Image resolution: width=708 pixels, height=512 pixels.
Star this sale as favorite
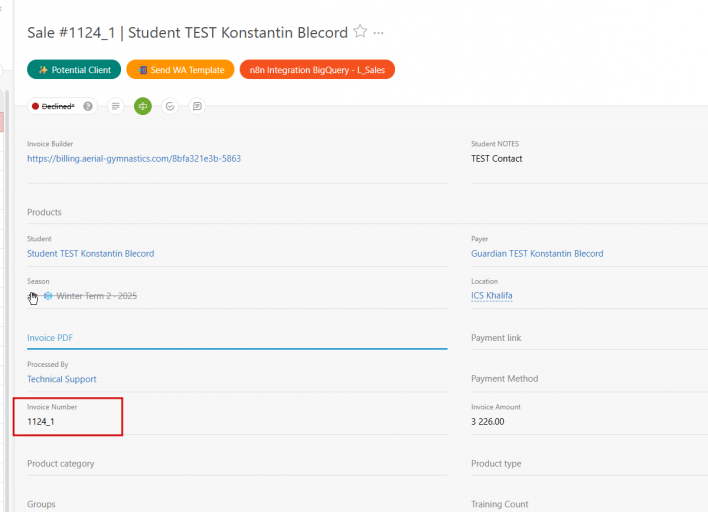(x=360, y=32)
